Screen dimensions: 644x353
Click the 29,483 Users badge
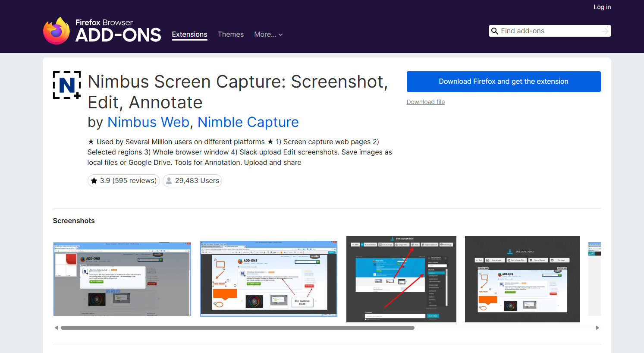(x=192, y=181)
